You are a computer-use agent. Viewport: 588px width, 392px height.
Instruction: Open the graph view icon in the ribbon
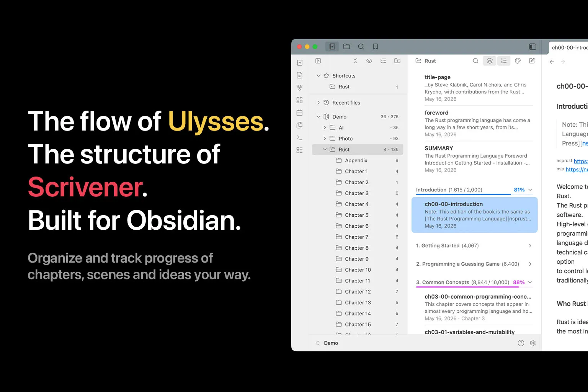[300, 88]
